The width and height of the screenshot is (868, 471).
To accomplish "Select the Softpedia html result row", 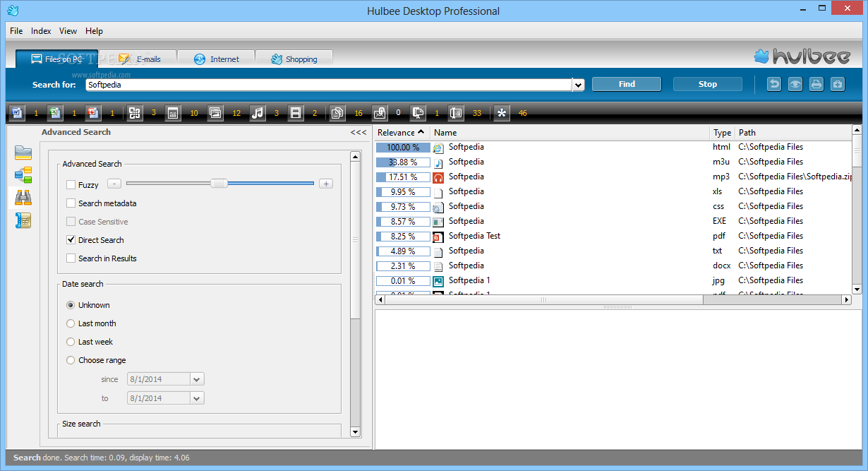I will click(613, 148).
